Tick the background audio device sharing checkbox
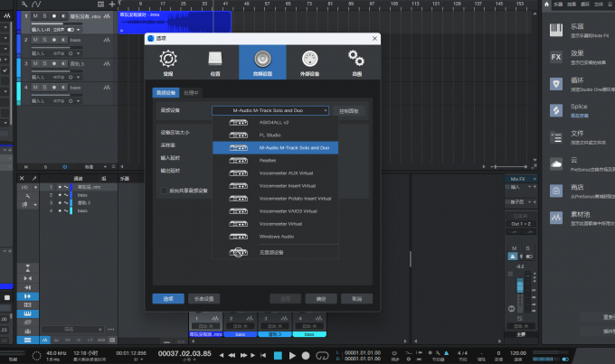Viewport: 615px width, 364px height. pos(164,191)
